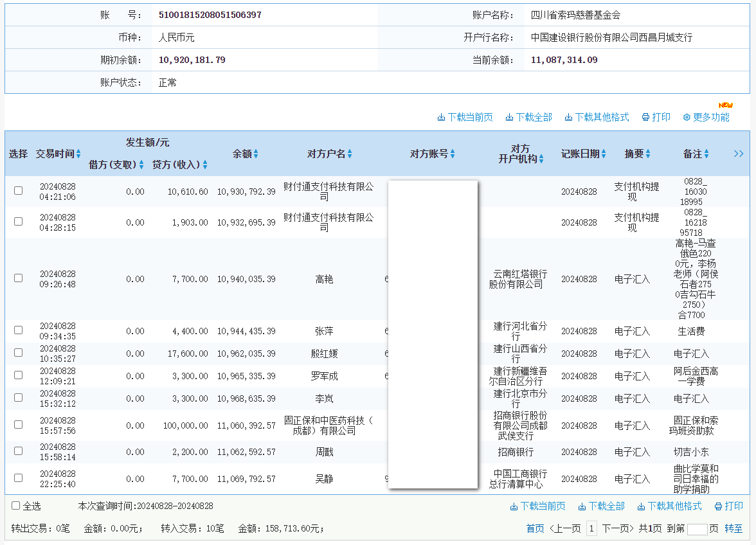The image size is (756, 545).
Task: Click the page number input field
Action: (697, 529)
